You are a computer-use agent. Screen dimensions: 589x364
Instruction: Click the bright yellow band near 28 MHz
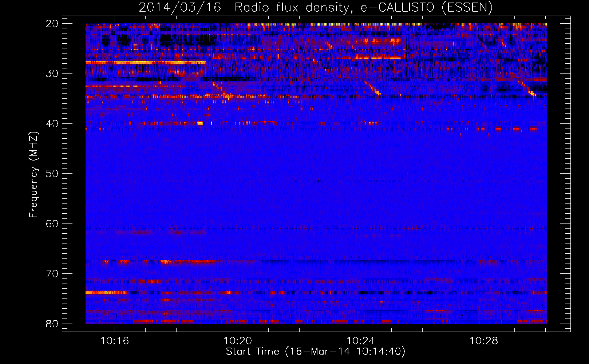click(146, 62)
